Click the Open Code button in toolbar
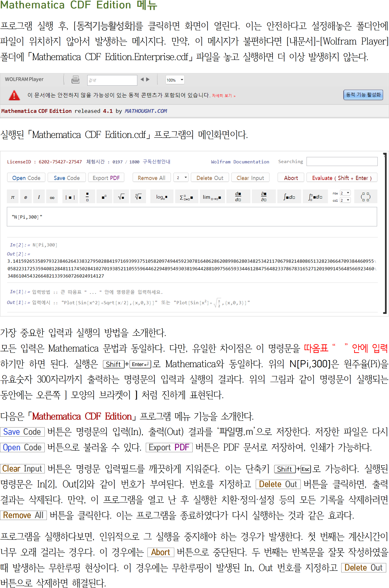The image size is (389, 588). 26,178
